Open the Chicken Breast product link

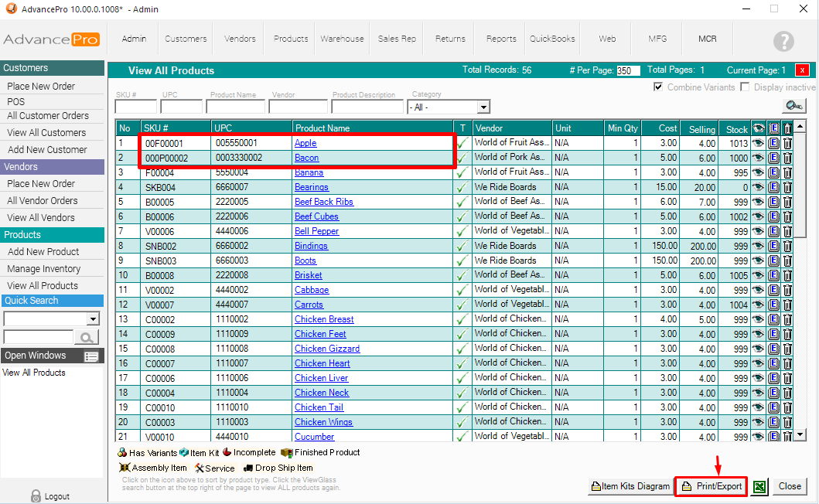coord(324,319)
